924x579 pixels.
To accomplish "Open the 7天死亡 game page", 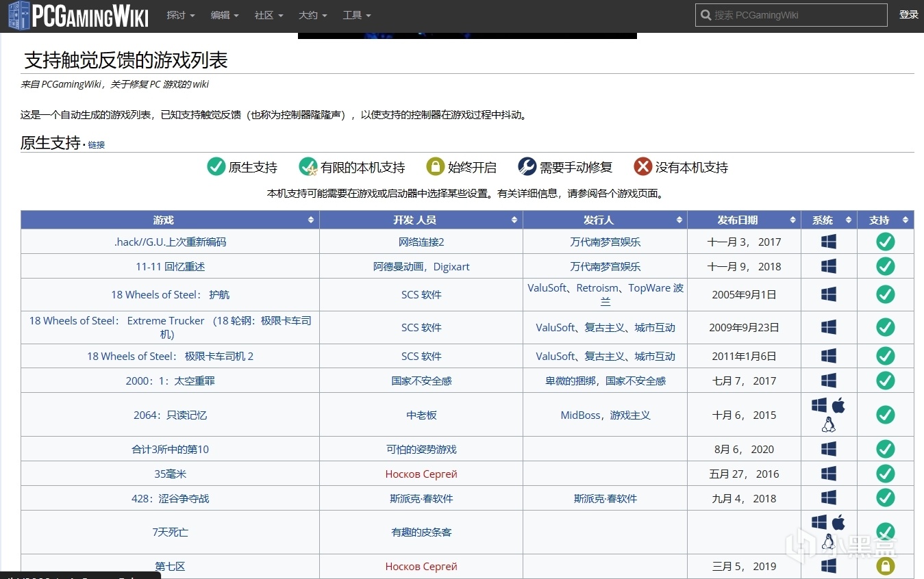I will tap(170, 532).
